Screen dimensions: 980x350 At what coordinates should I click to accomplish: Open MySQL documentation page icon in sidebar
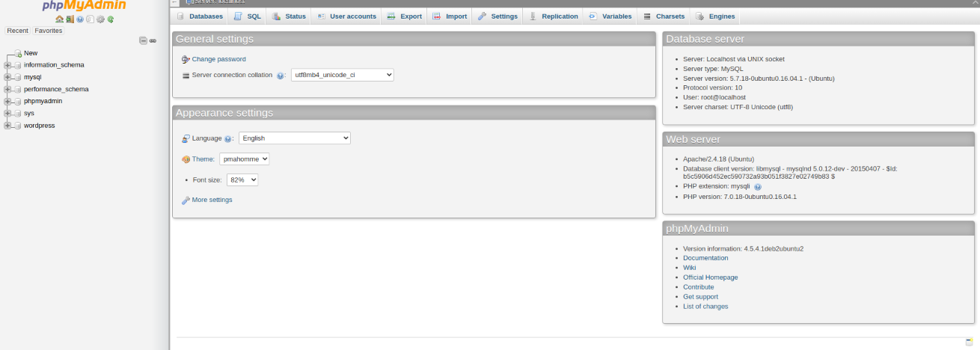tap(90, 19)
